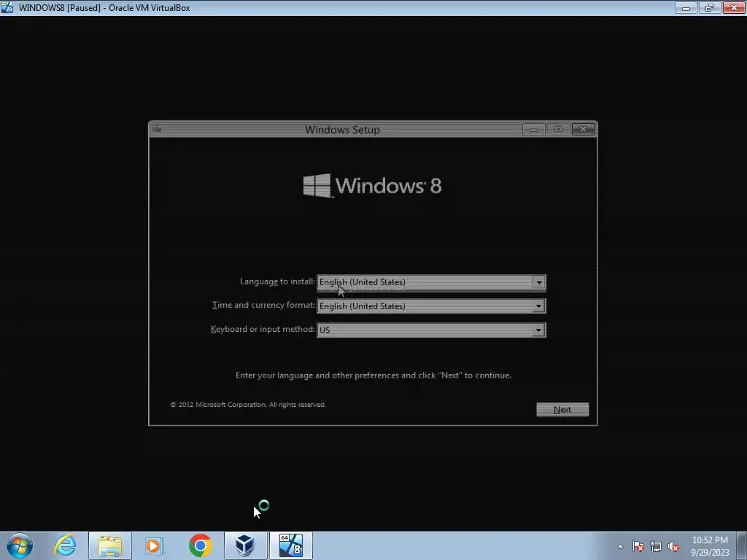Click the muted volume tray icon
Screen dimensions: 747x560
tap(673, 546)
